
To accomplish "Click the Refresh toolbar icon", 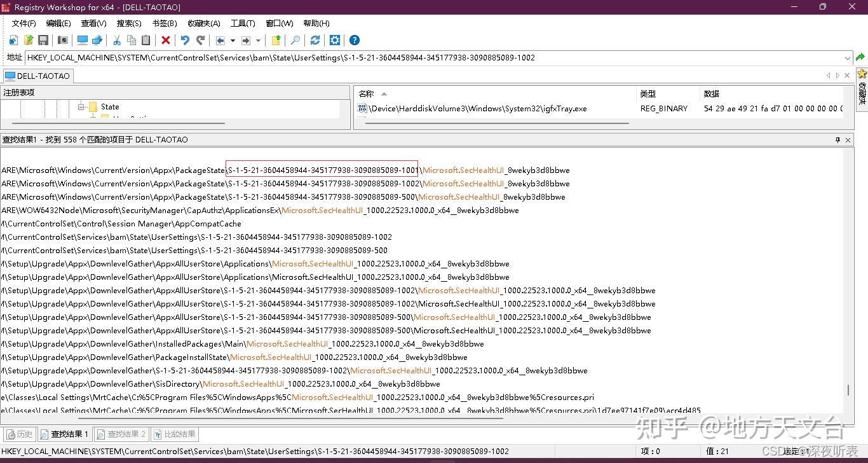I will (315, 40).
